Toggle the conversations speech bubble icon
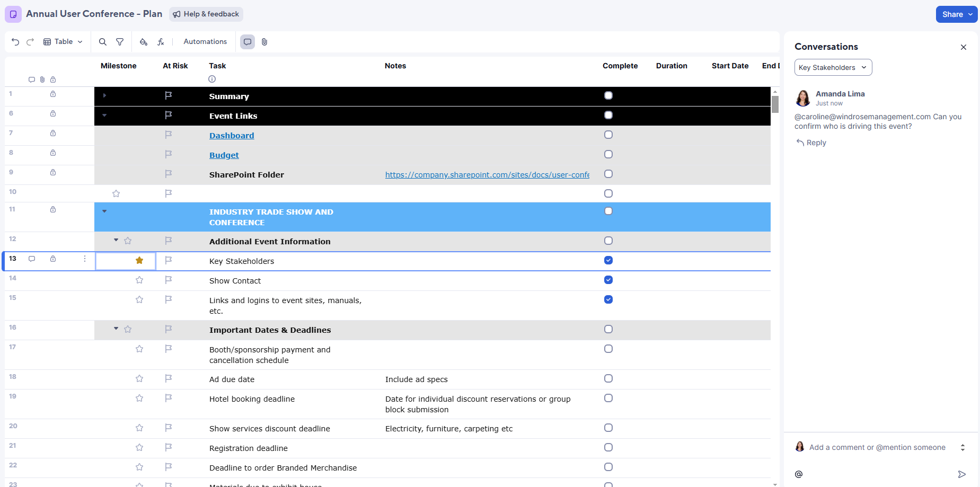Viewport: 980px width, 487px height. click(x=248, y=42)
